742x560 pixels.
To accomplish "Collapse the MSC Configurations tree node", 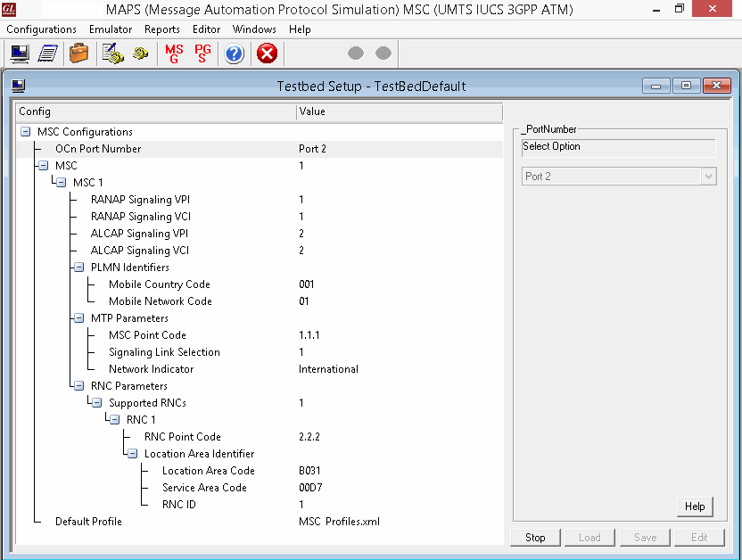I will 25,131.
